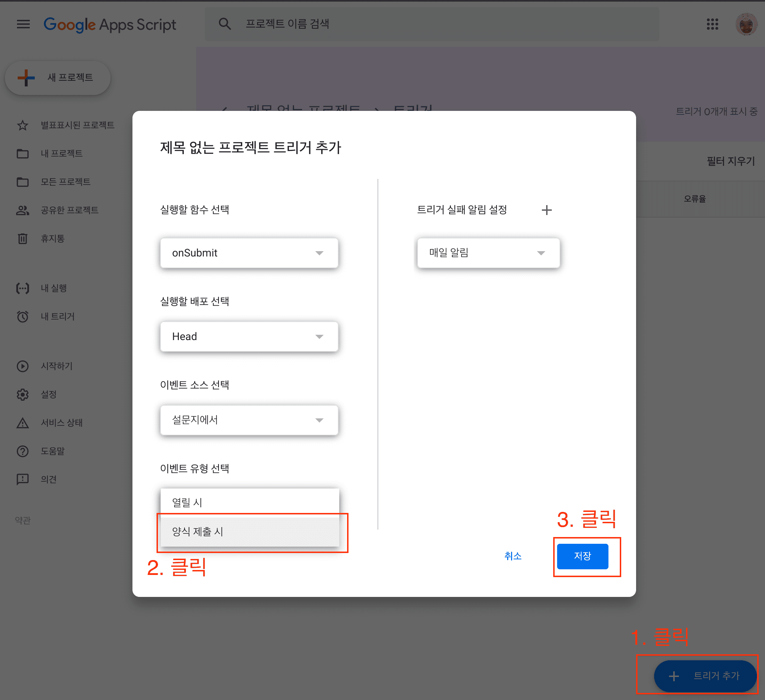Select the 양식 제출 시 option
Screen dimensions: 765x700
(x=250, y=531)
